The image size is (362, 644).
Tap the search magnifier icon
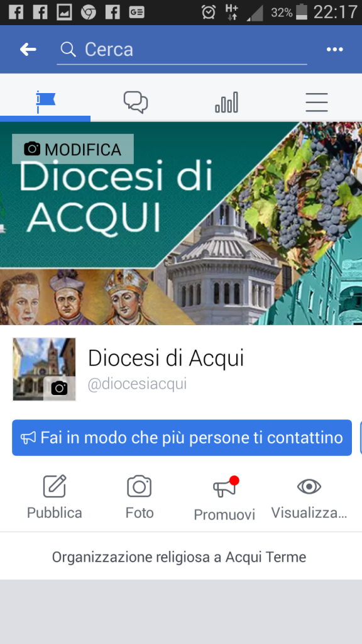coord(68,50)
